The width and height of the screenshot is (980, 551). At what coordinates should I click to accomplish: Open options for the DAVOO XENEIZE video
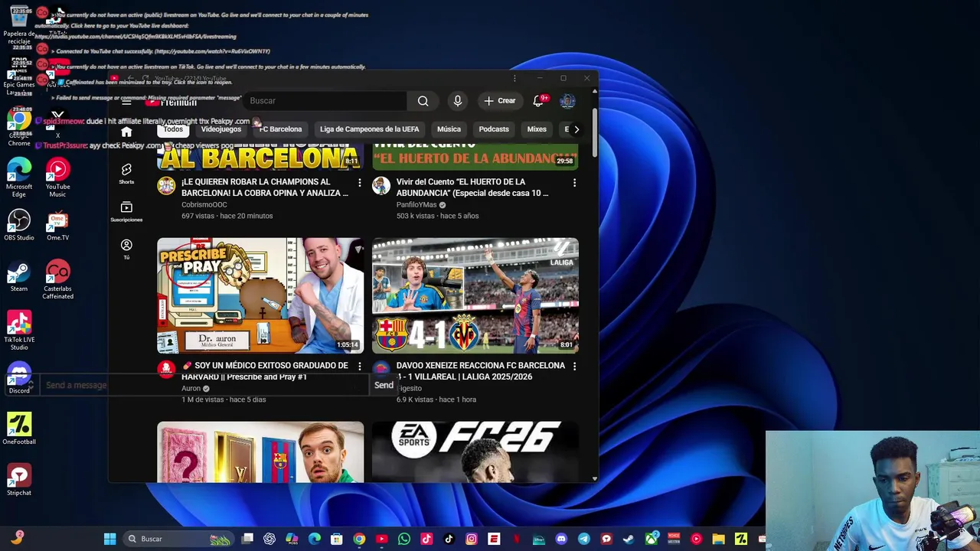pos(574,367)
